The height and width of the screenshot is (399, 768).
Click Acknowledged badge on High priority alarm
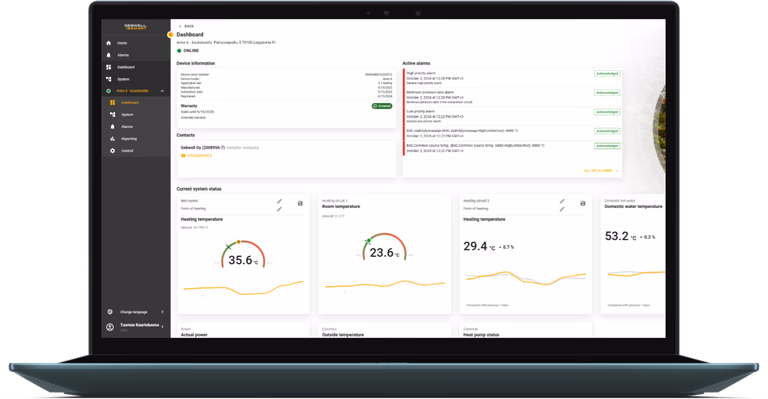[607, 73]
